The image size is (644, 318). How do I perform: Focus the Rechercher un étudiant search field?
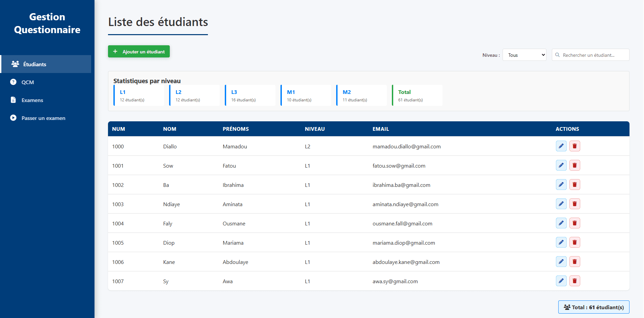coord(590,55)
